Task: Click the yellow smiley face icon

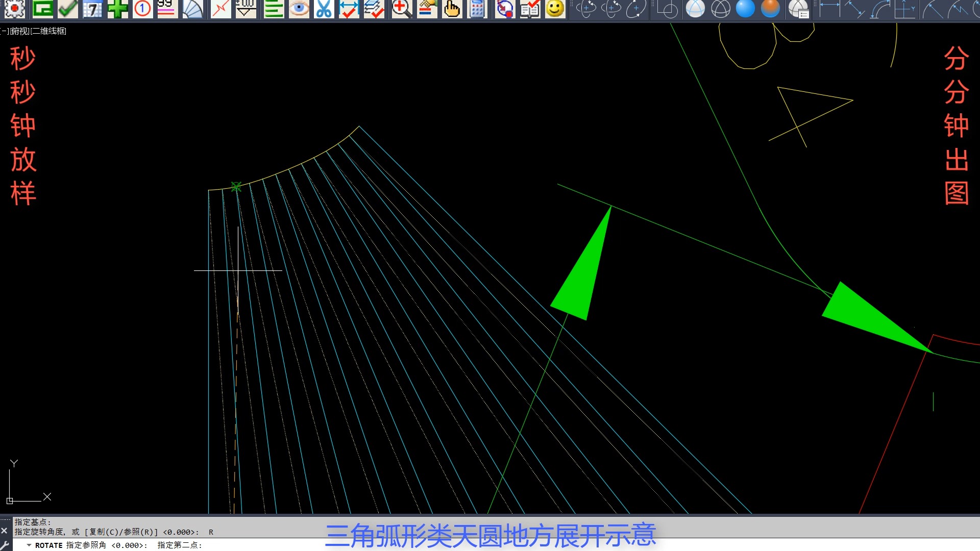Action: (x=555, y=9)
